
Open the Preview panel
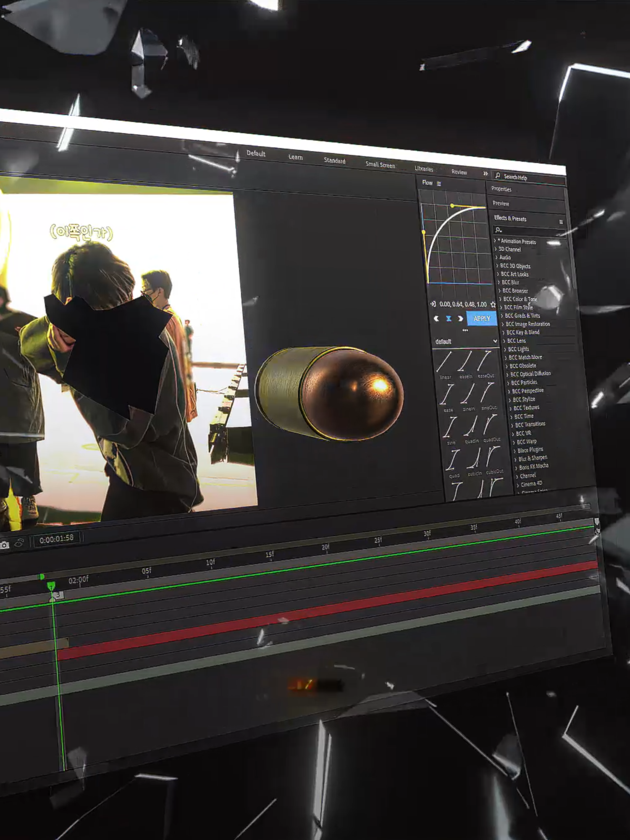click(x=501, y=203)
